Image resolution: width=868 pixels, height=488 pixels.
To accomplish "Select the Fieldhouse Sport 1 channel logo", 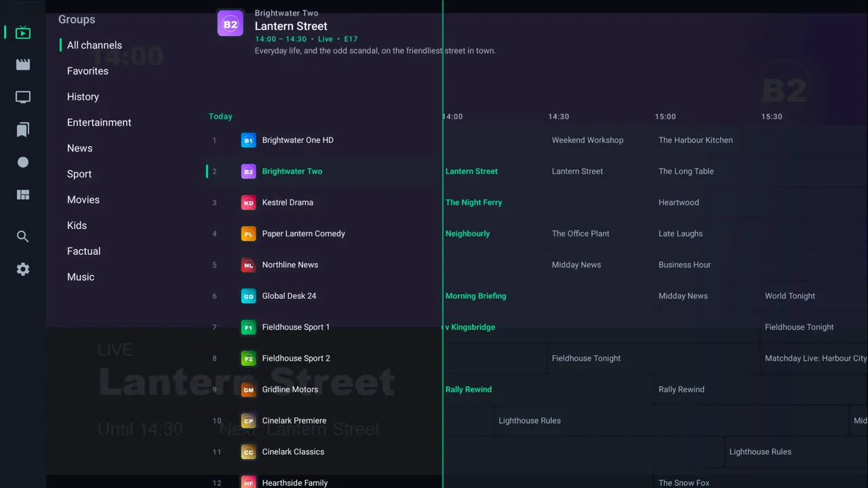I will (x=249, y=327).
